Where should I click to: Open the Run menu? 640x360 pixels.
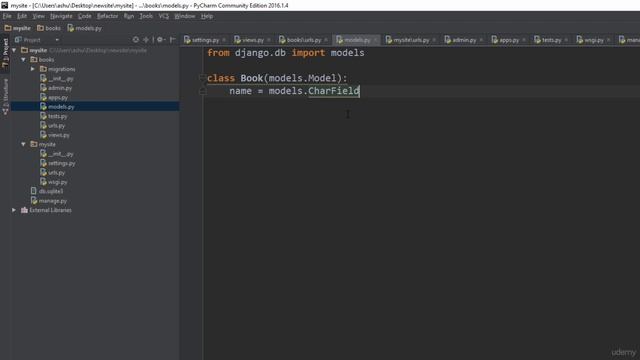(129, 16)
